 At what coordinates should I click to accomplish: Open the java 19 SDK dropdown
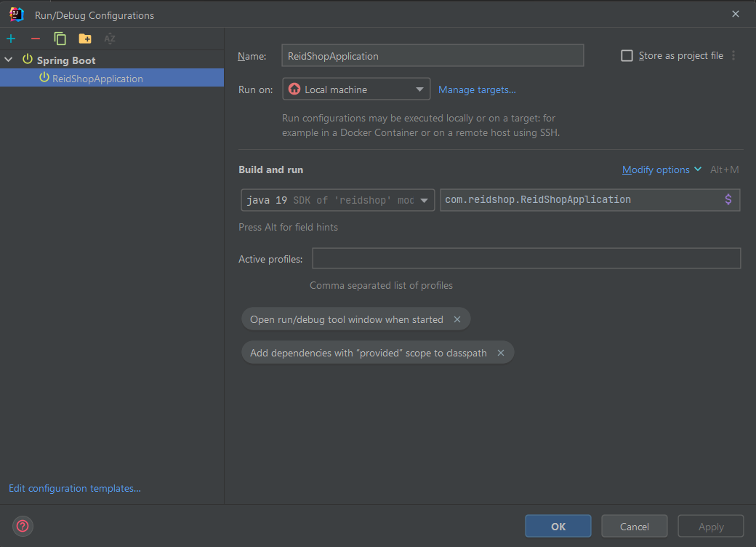pos(337,200)
